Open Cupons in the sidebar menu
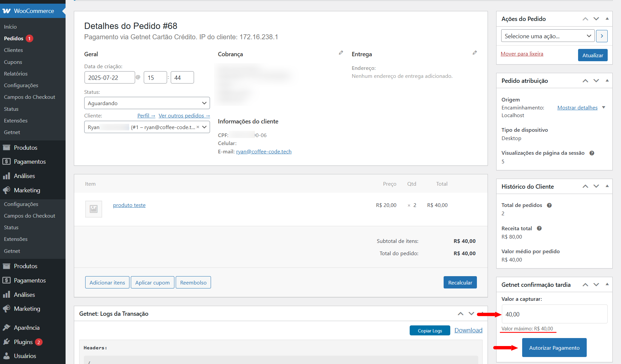This screenshot has height=364, width=621. [13, 62]
